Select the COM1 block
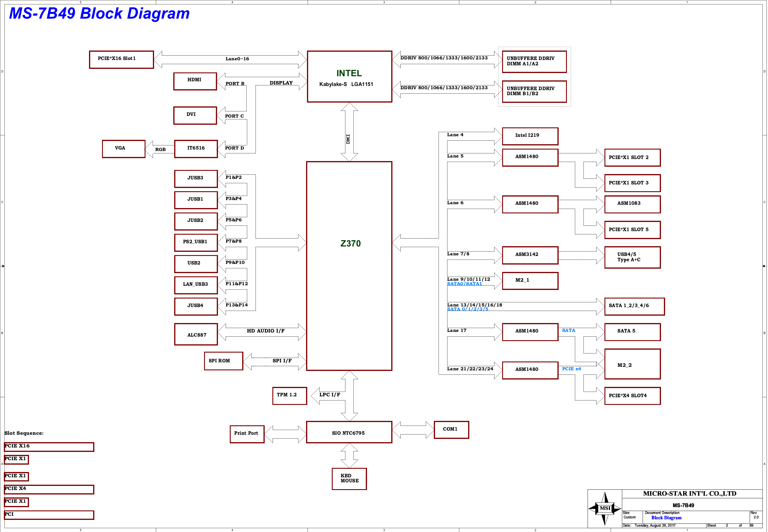The height and width of the screenshot is (532, 768). (x=451, y=430)
